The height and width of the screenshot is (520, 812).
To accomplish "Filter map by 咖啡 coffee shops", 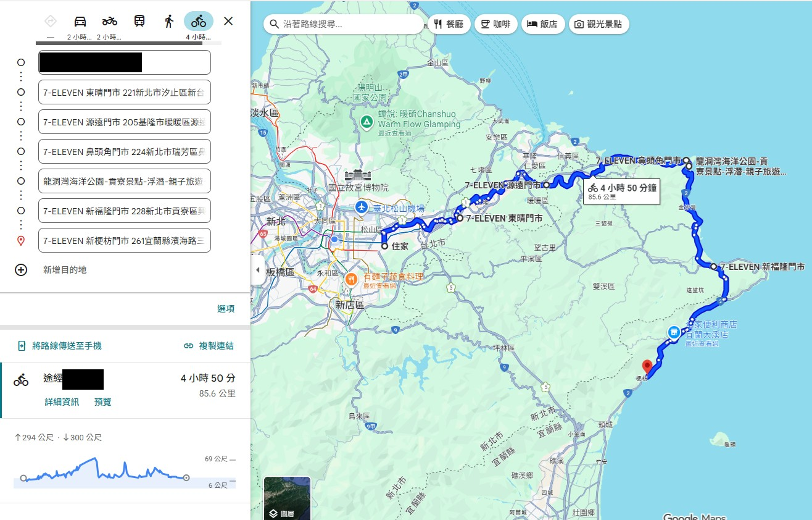I will pyautogui.click(x=495, y=24).
